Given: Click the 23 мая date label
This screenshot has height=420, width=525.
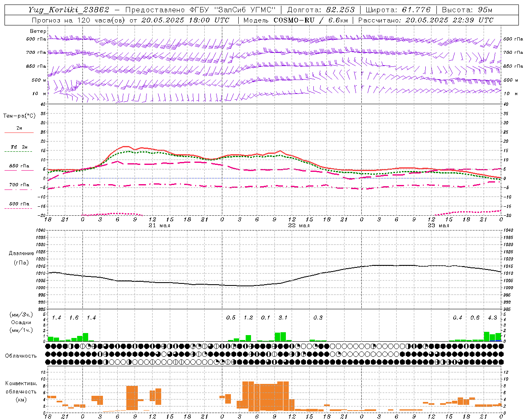Looking at the screenshot, I should pos(438,226).
